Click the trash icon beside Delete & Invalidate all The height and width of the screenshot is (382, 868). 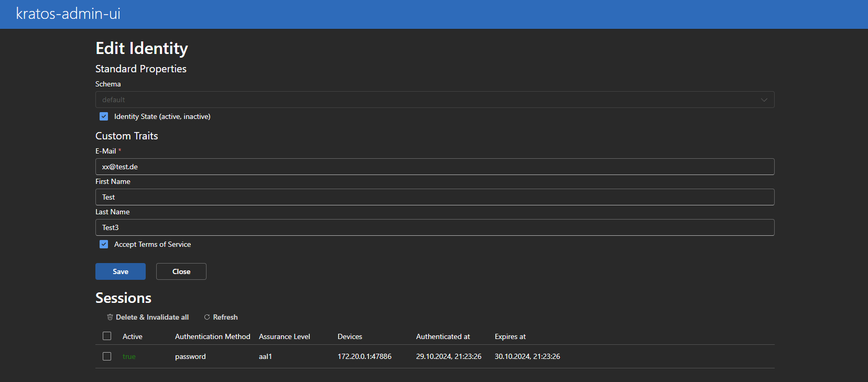tap(110, 317)
